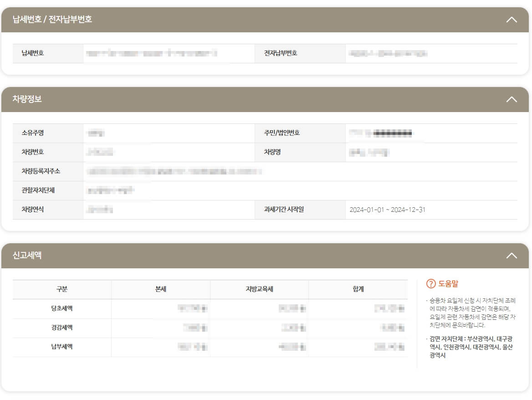Screen dimensions: 532x400
Task: Click the 지방교육세 column header
Action: (259, 289)
